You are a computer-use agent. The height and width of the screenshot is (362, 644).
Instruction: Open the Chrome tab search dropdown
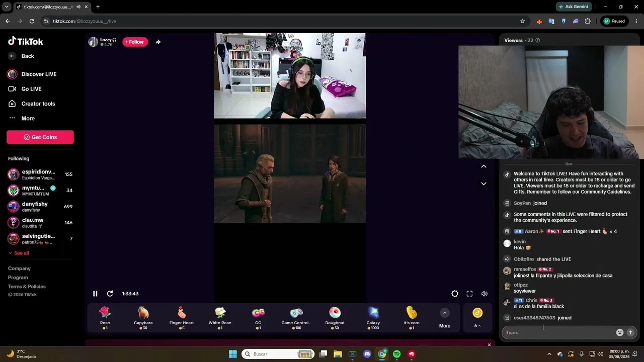click(7, 7)
